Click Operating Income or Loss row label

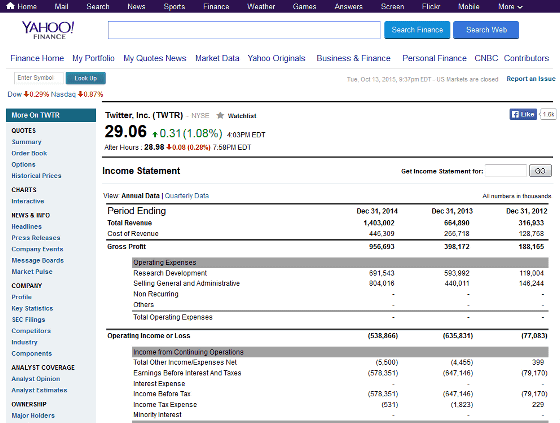point(149,336)
